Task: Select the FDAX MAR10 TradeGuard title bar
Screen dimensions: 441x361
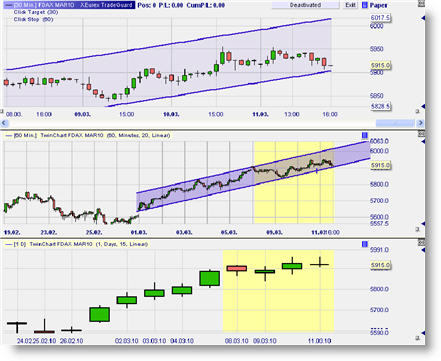Action: tap(69, 5)
